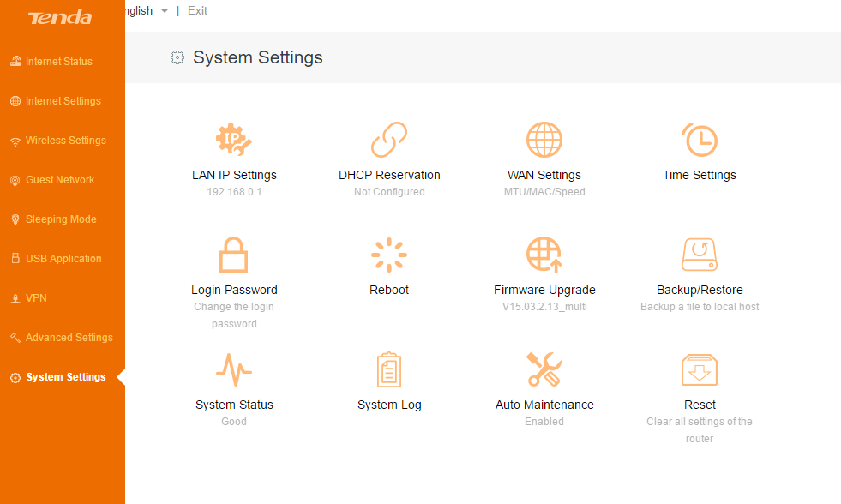Open the LAN IP Settings gear icon
Screen dimensions: 841x504
(x=234, y=139)
